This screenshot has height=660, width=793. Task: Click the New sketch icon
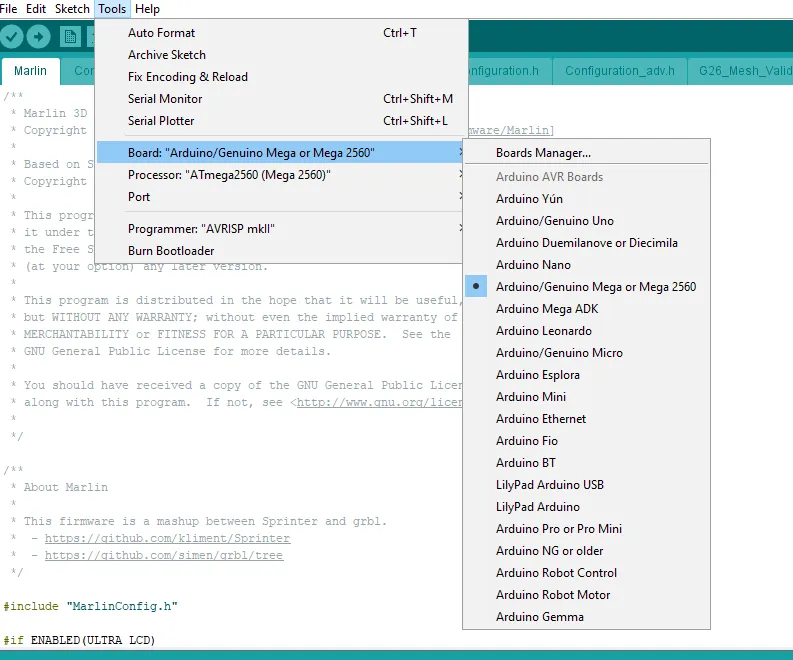tap(70, 37)
